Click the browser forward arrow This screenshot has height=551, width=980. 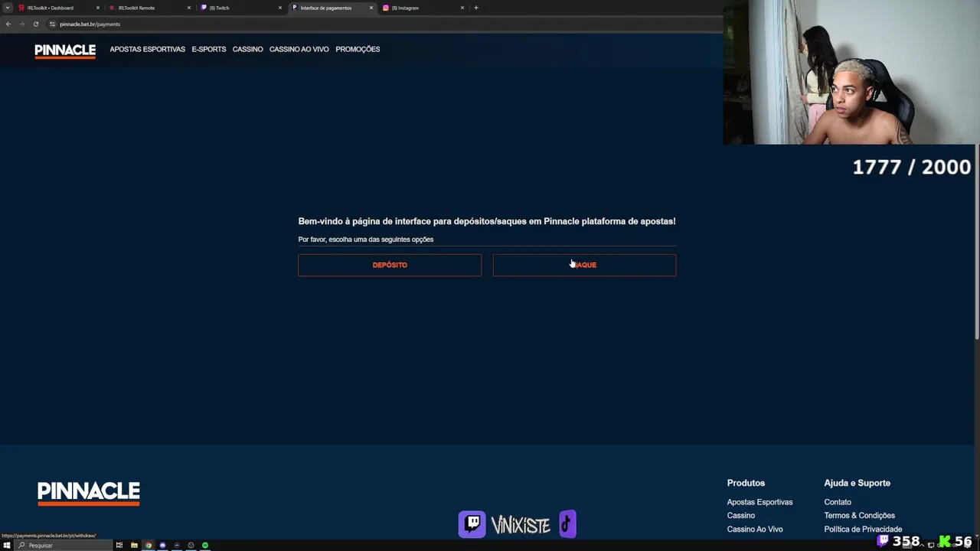click(21, 24)
